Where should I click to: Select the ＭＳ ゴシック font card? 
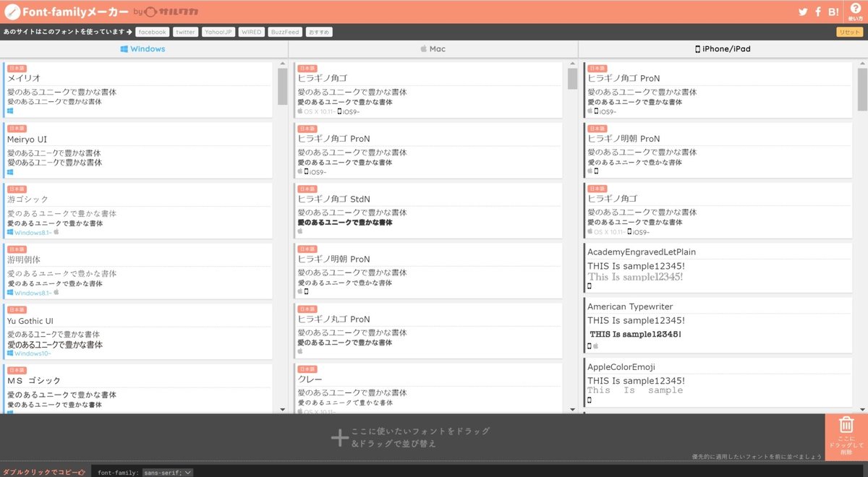click(138, 389)
